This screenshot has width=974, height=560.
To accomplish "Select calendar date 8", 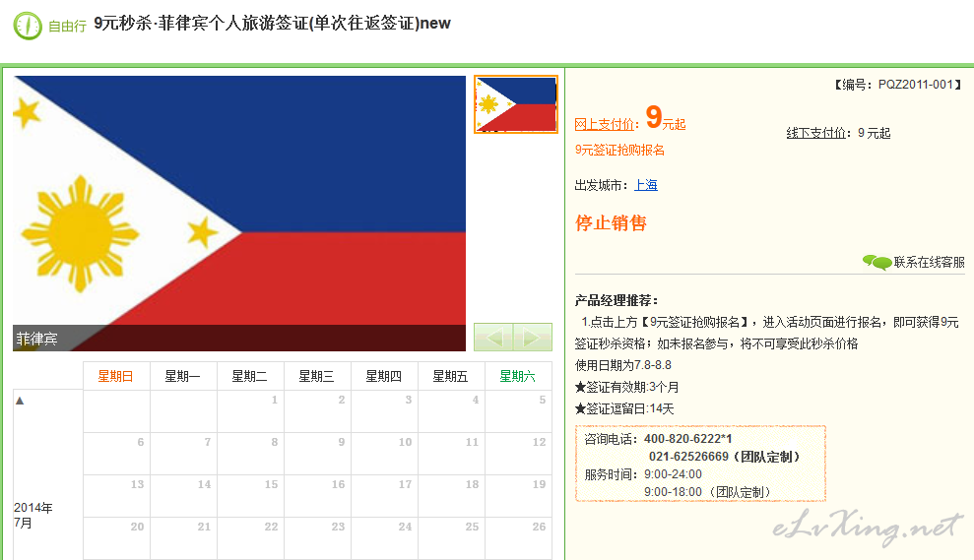I will [x=250, y=454].
